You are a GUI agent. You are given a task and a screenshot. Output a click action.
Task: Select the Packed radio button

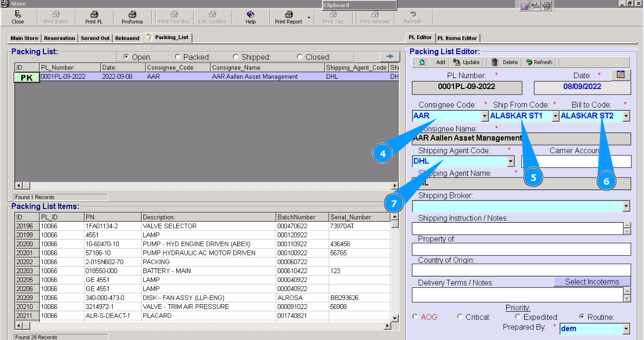[178, 57]
